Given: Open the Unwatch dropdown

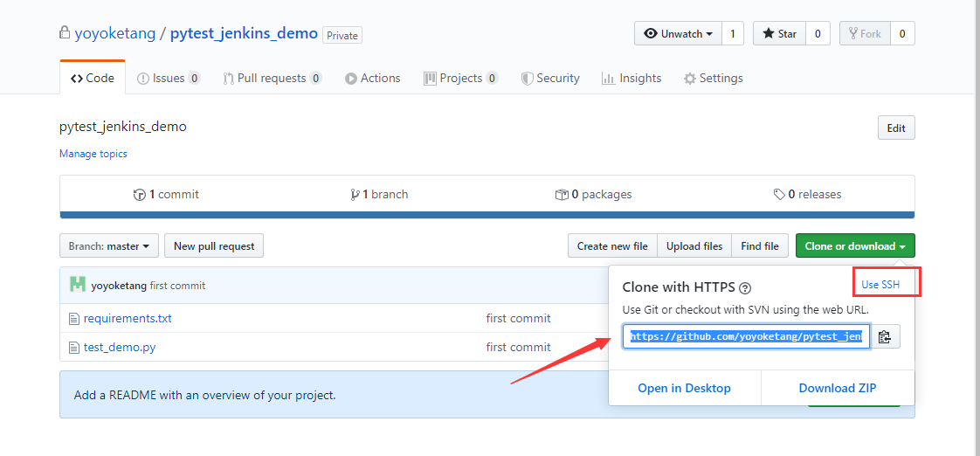Looking at the screenshot, I should 678,34.
